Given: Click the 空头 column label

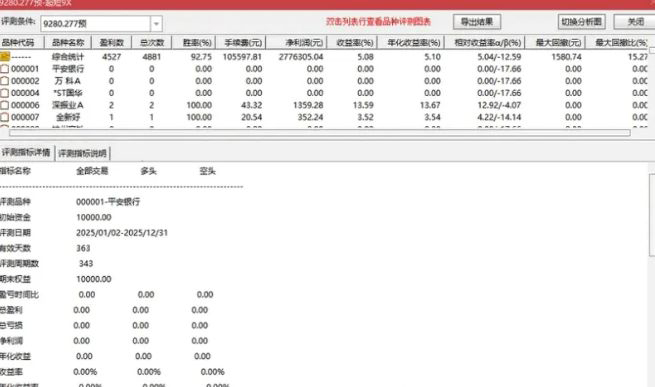Looking at the screenshot, I should tap(207, 171).
